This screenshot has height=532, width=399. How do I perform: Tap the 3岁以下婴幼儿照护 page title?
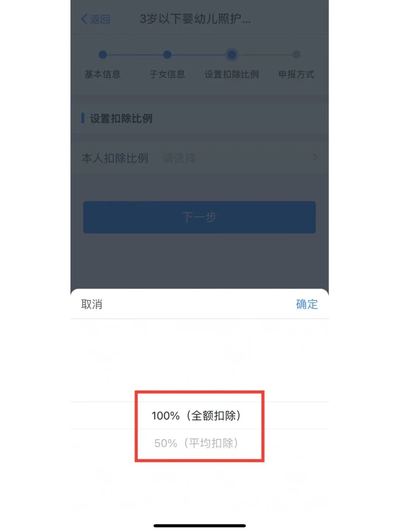pyautogui.click(x=195, y=19)
